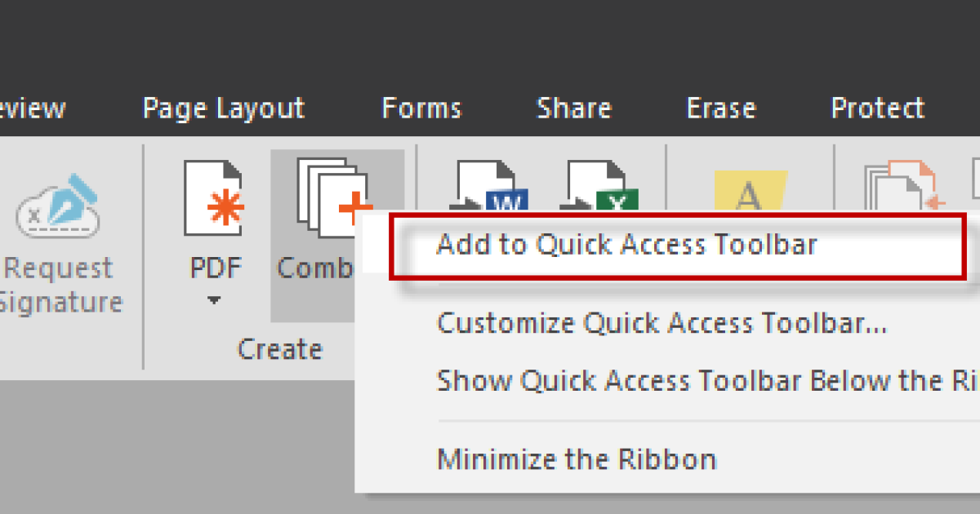Switch to the Page Layout tab
This screenshot has width=980, height=514.
(x=223, y=107)
